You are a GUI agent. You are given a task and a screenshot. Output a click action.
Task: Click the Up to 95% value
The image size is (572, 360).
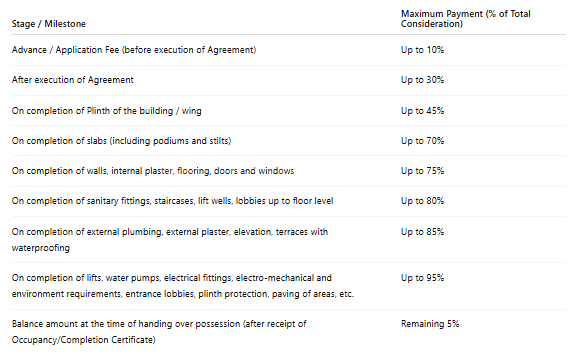point(422,278)
